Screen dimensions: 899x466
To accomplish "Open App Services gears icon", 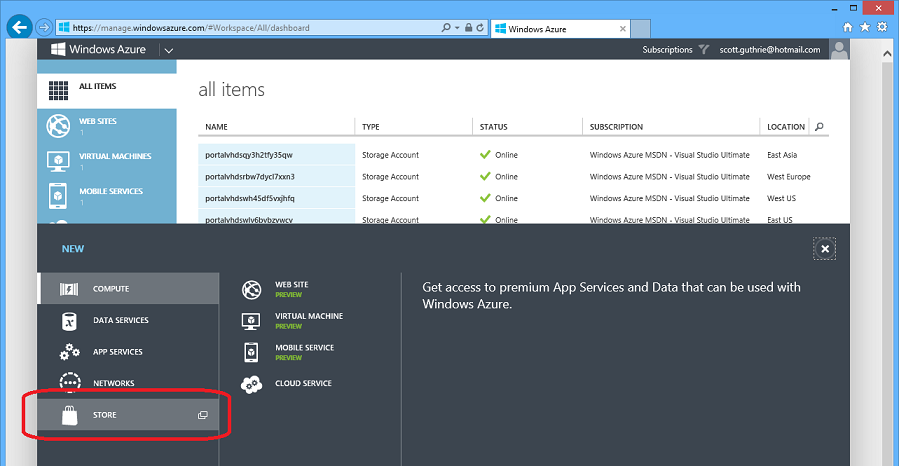I will tap(69, 352).
